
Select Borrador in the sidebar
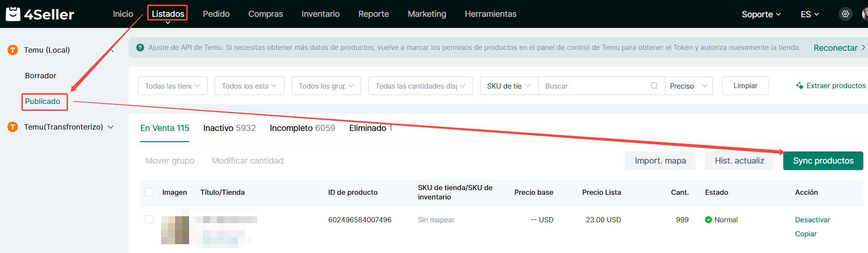point(41,75)
